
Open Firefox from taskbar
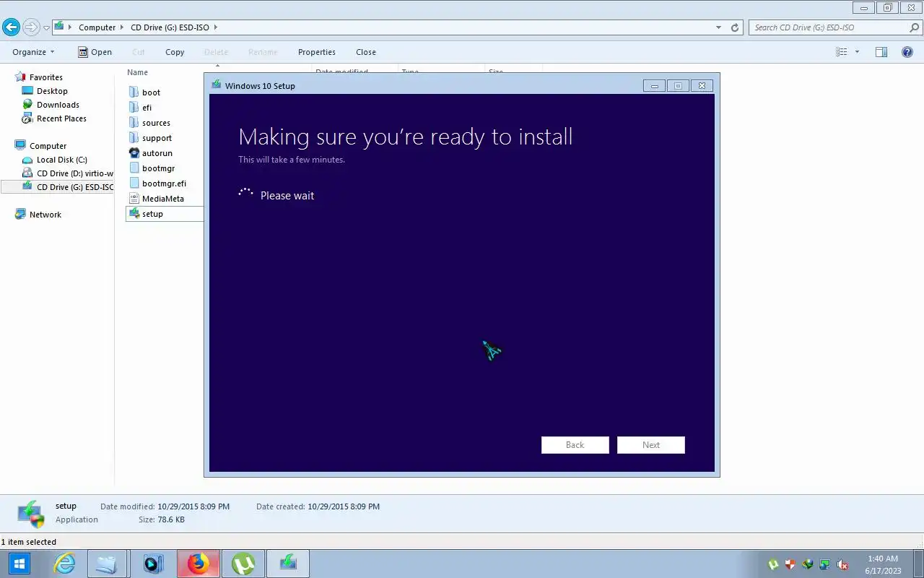coord(199,564)
